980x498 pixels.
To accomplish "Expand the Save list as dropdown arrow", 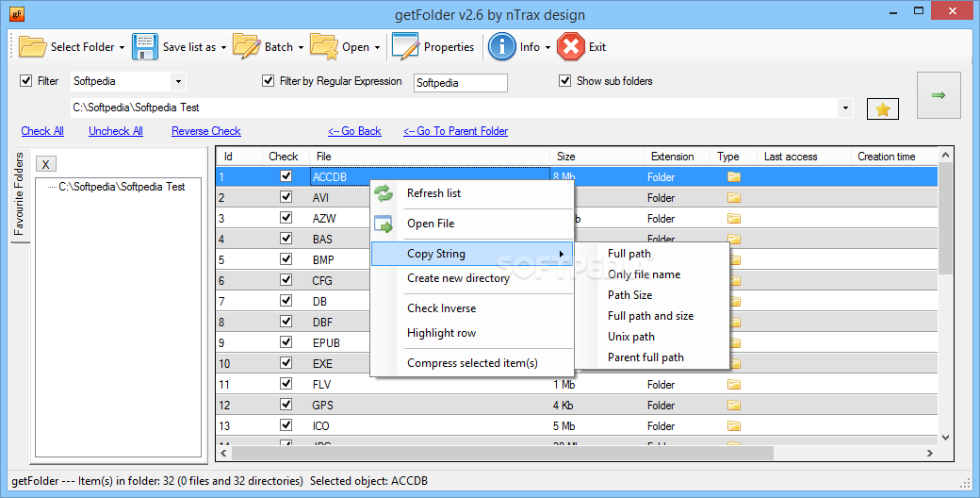I will pyautogui.click(x=223, y=47).
